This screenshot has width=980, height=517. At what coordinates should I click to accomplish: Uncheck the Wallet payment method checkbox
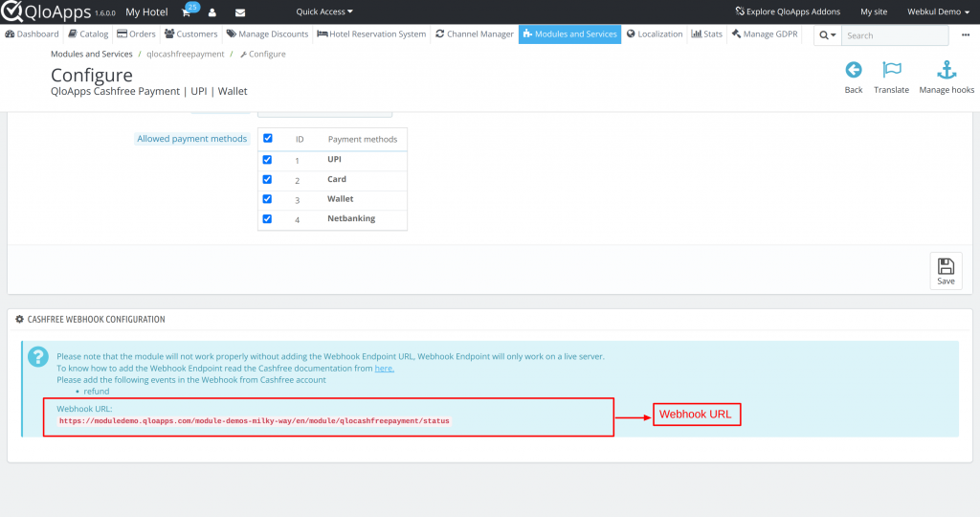coord(267,199)
